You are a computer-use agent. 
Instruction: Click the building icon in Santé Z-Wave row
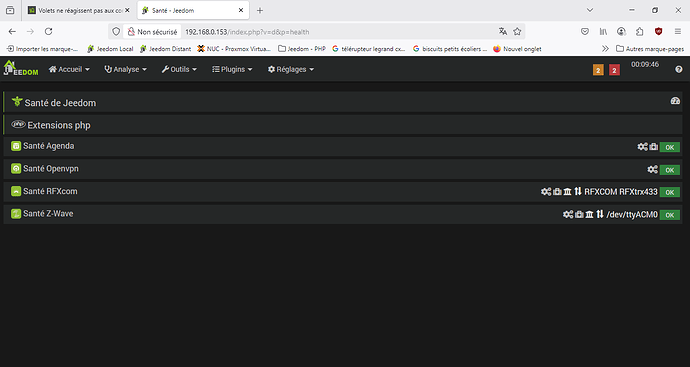tap(589, 214)
